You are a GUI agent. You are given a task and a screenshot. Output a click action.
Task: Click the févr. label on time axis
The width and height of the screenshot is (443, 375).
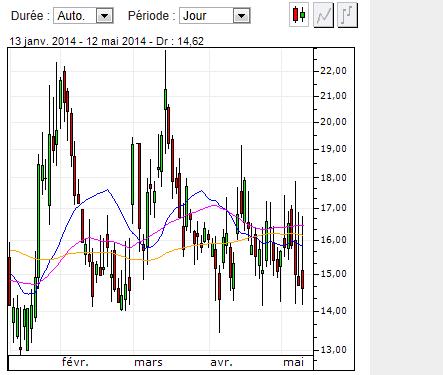(x=75, y=362)
